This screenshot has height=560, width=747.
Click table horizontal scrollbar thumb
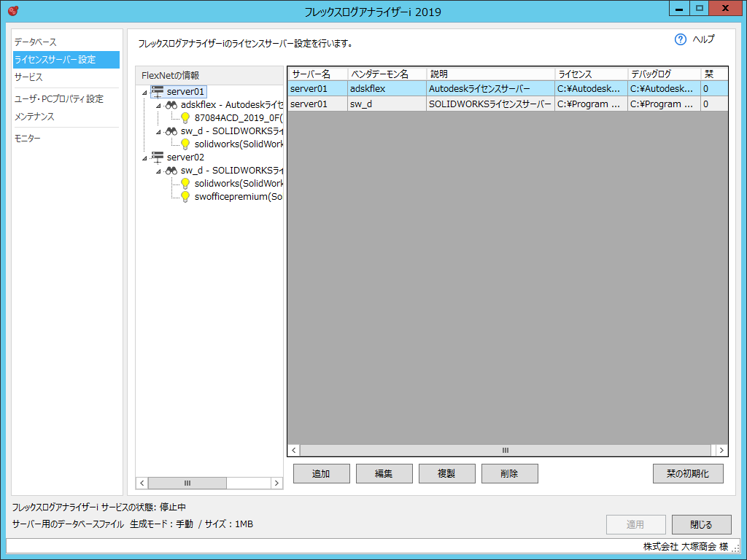(x=505, y=451)
